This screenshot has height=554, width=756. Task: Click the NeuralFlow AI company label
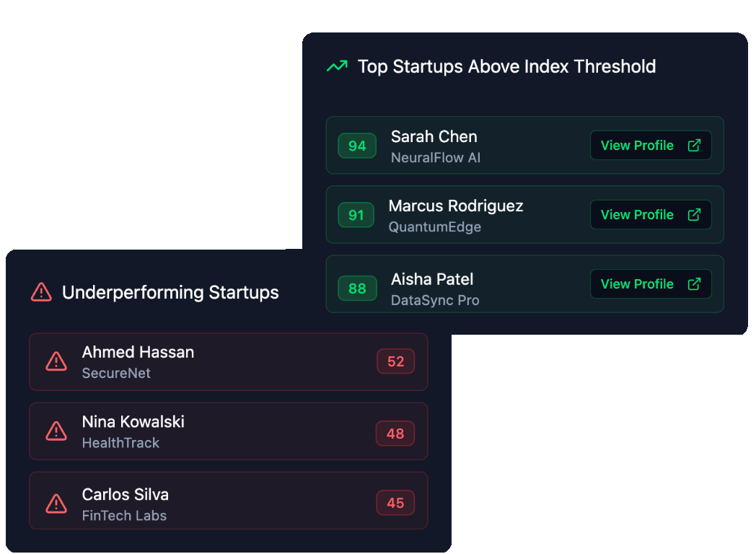[x=436, y=157]
